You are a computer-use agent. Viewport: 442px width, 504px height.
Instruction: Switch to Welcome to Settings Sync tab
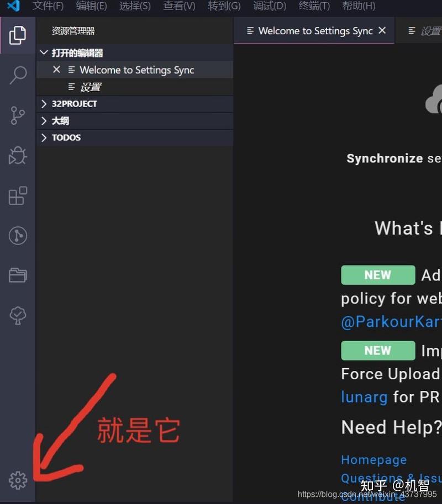pyautogui.click(x=314, y=30)
